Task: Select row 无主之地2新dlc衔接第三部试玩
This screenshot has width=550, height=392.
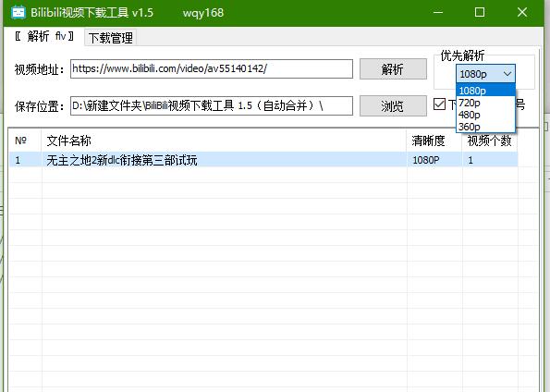Action: 263,160
